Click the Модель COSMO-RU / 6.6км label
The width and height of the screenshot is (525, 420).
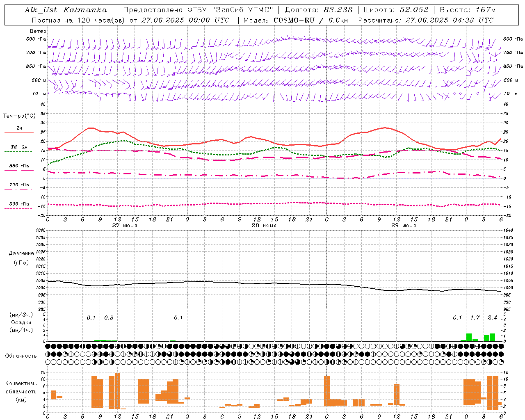[x=295, y=20]
